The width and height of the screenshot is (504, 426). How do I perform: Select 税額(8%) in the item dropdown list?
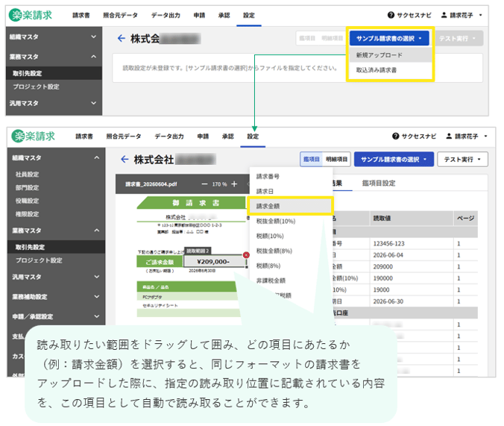290,266
